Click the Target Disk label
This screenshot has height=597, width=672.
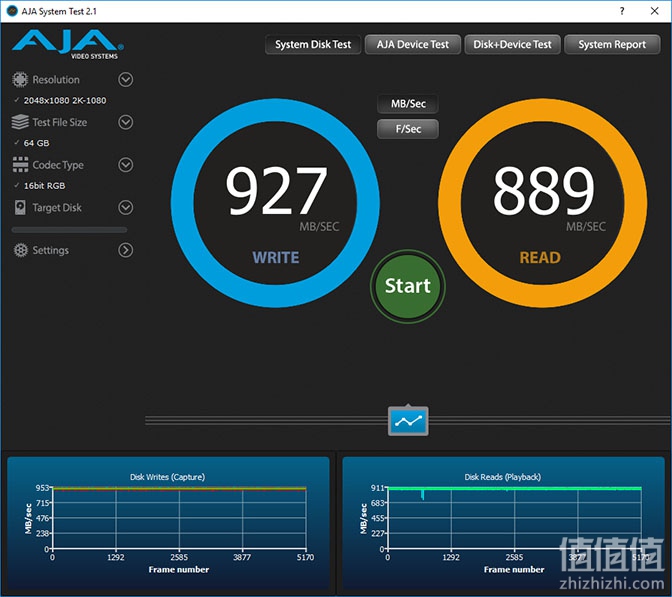[57, 208]
